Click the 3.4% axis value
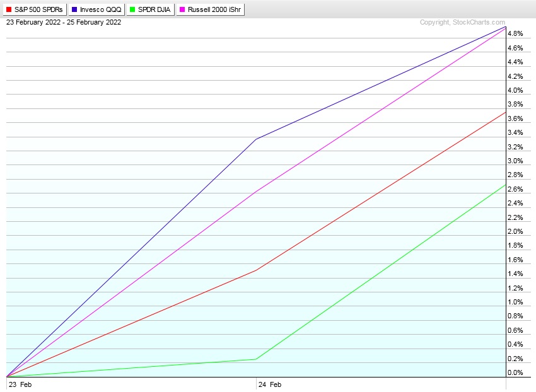The width and height of the screenshot is (536, 392). point(515,132)
